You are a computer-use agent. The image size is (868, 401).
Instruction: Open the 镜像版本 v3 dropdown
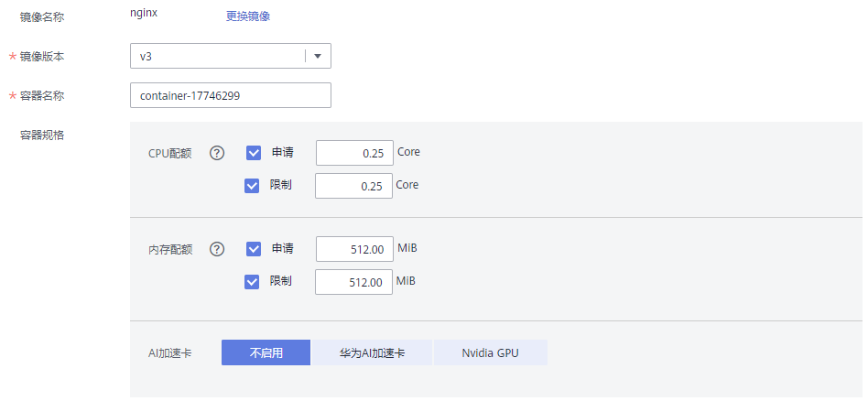(220, 56)
